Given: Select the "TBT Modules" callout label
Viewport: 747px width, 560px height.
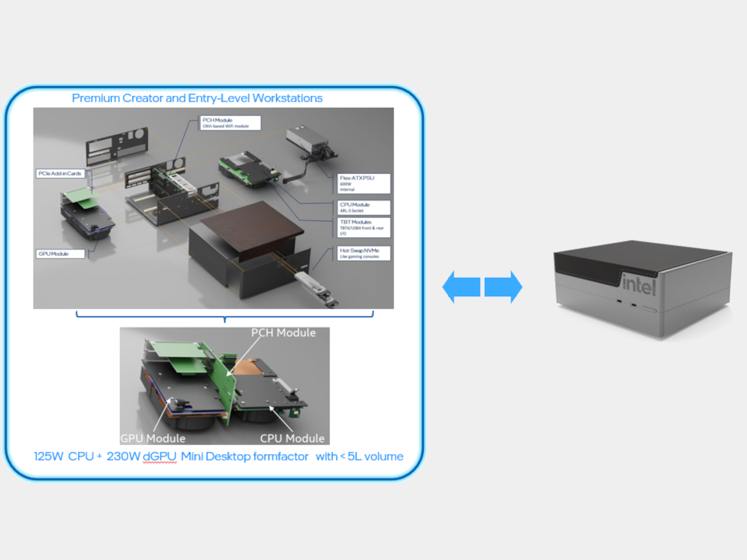Looking at the screenshot, I should [x=364, y=227].
